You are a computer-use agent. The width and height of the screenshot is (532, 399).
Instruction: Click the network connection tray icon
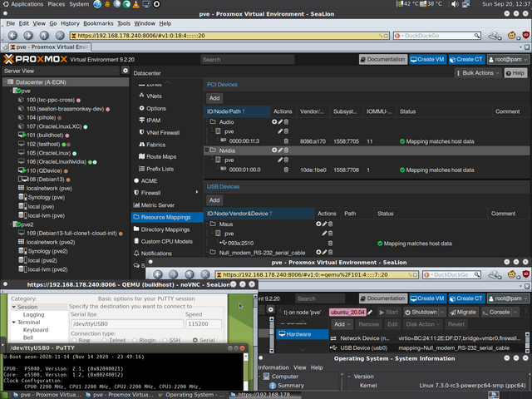pyautogui.click(x=465, y=4)
